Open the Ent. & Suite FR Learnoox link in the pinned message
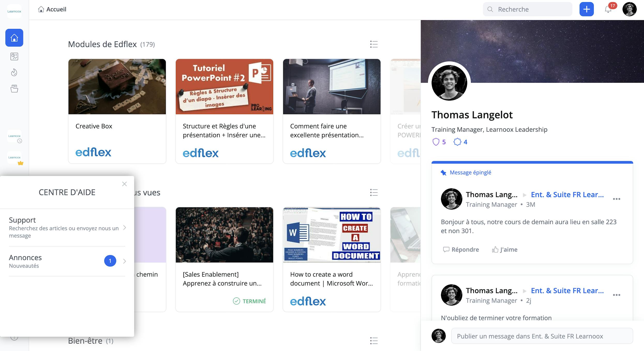The width and height of the screenshot is (644, 351). [567, 194]
